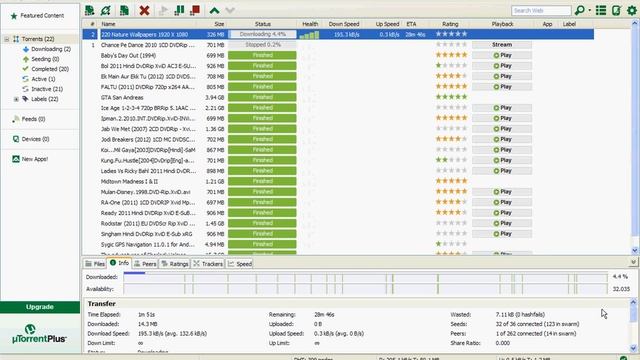The width and height of the screenshot is (640, 360).
Task: Play Ready 2011 Hindi DVDRip torrent
Action: coord(502,213)
